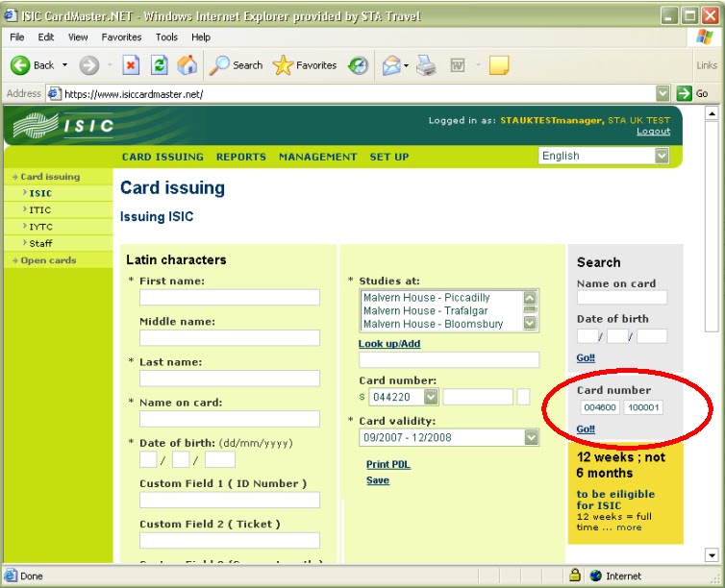
Task: Open the Help menu
Action: tap(201, 37)
